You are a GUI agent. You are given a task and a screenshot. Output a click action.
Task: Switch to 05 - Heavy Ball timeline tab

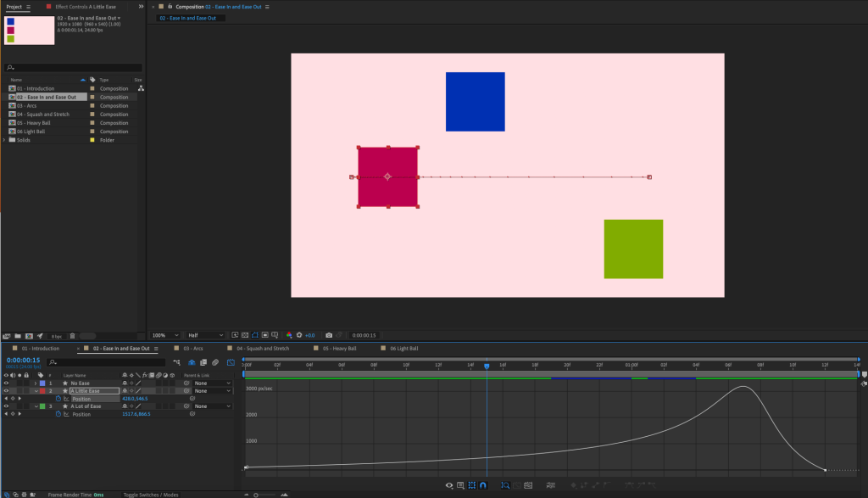click(339, 349)
